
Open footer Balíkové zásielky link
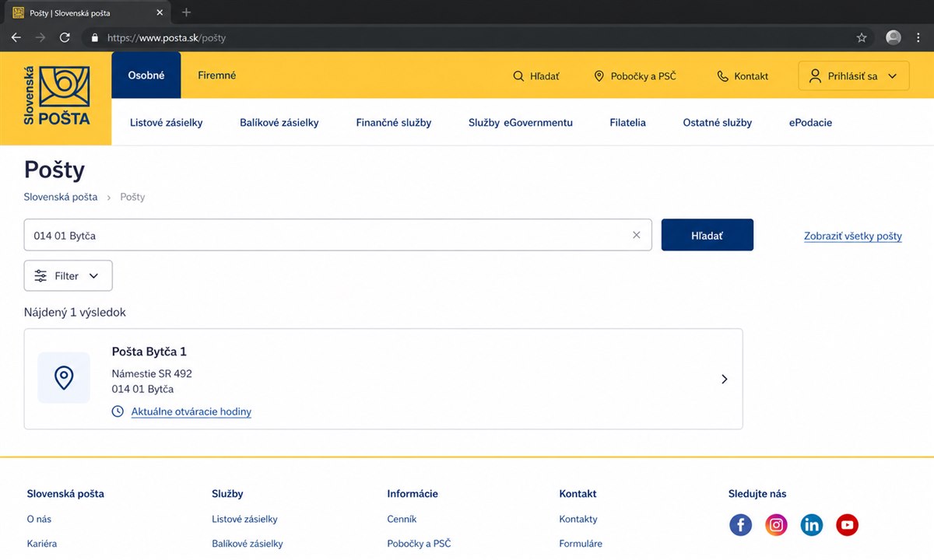coord(248,544)
